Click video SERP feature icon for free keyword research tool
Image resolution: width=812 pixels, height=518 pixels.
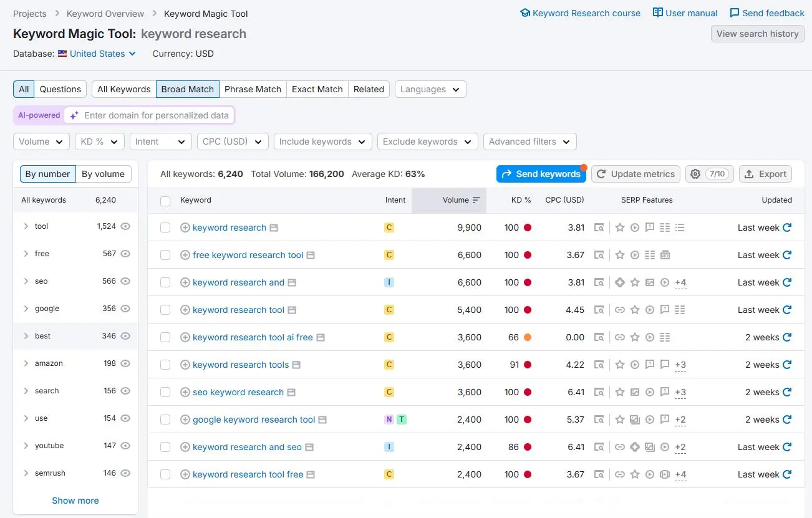635,255
